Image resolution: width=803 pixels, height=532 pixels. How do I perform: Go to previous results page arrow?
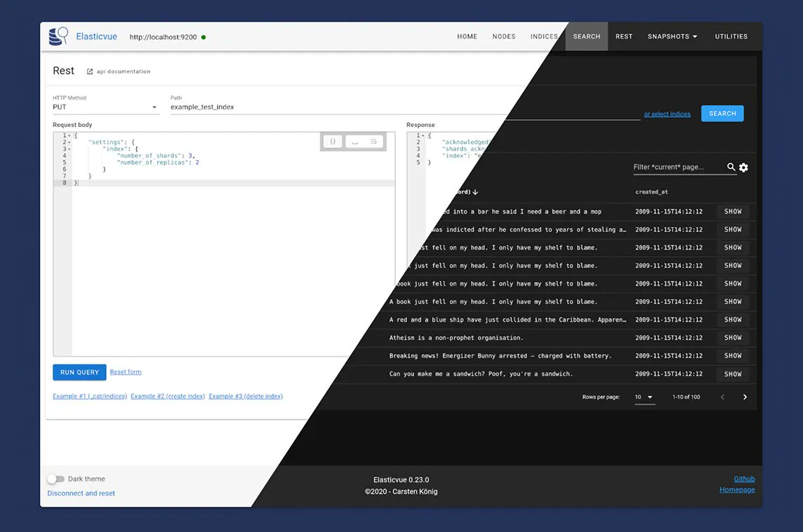(722, 397)
